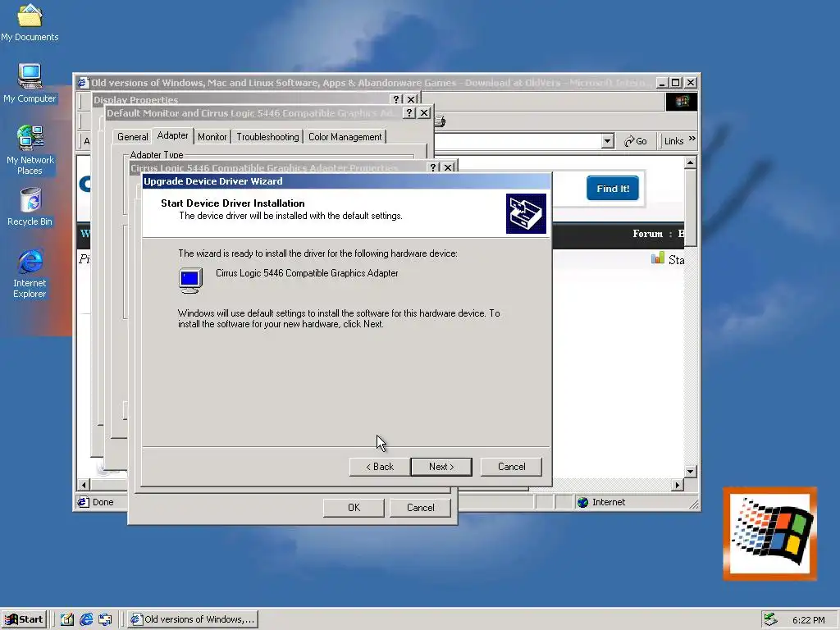Click the Internet zone status indicator
Screen dimensions: 840x630
[601, 502]
